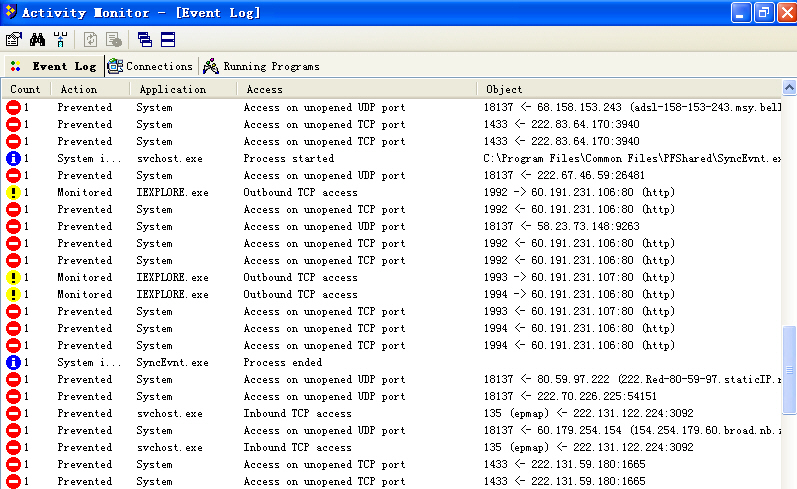Image resolution: width=797 pixels, height=489 pixels.
Task: Click the Activity Monitor title bar icon
Action: [x=9, y=12]
